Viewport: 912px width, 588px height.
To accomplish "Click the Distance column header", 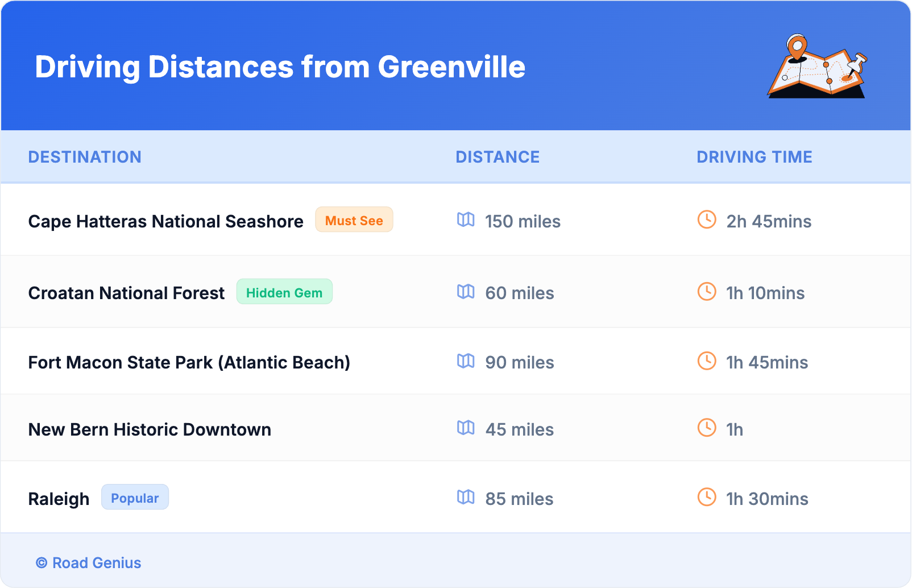I will pos(498,157).
